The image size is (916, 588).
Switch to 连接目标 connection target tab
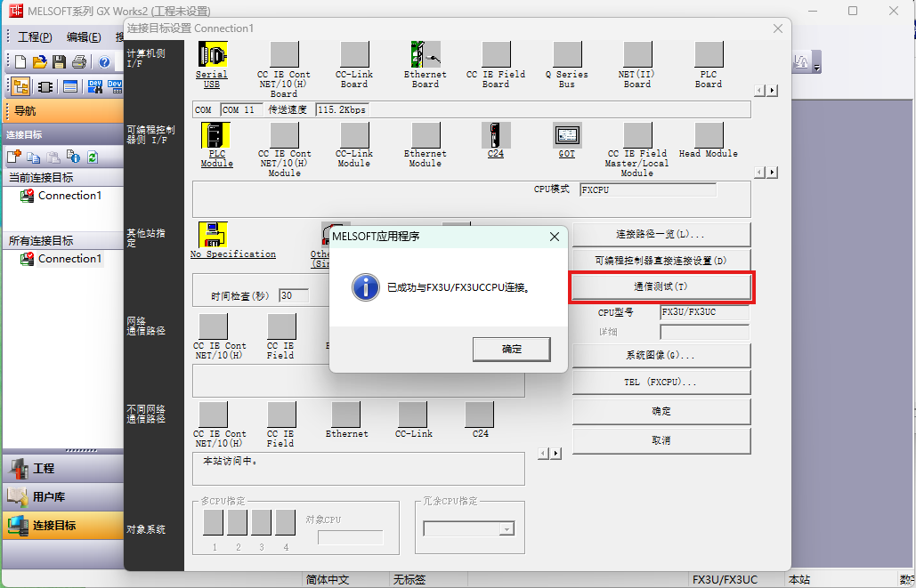point(63,526)
